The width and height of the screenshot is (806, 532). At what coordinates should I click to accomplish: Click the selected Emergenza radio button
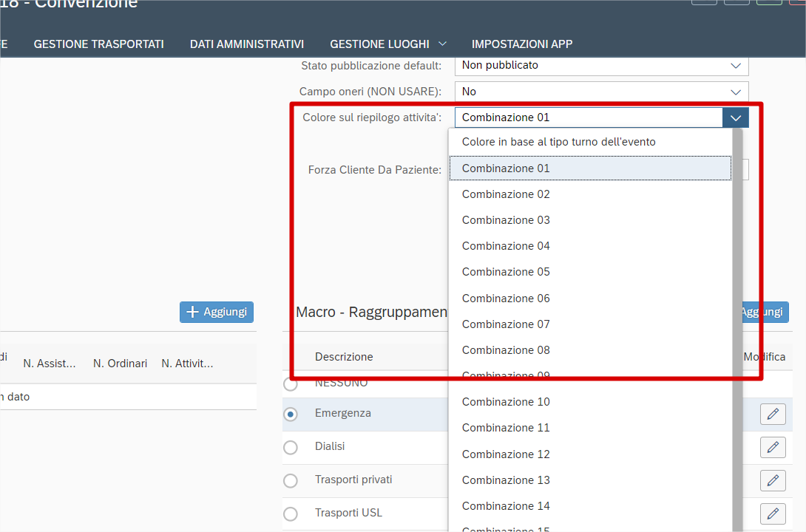click(291, 415)
